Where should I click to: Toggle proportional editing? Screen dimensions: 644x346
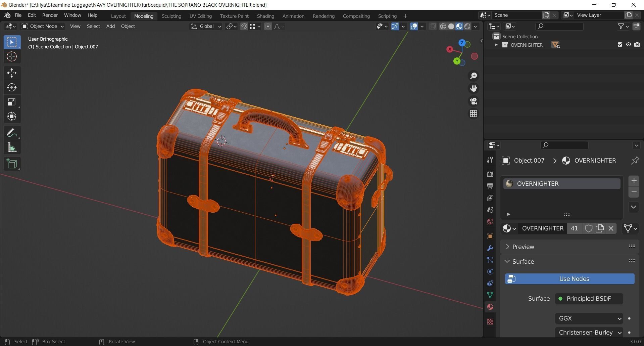(268, 27)
